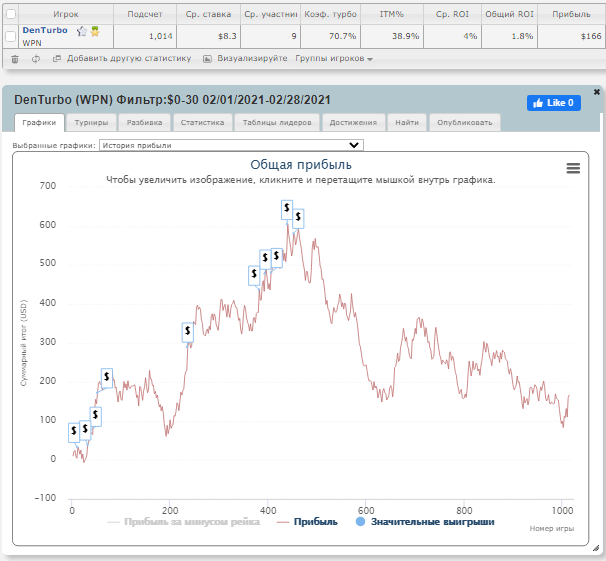
Task: Expand Группы игроков dropdown
Action: click(334, 59)
